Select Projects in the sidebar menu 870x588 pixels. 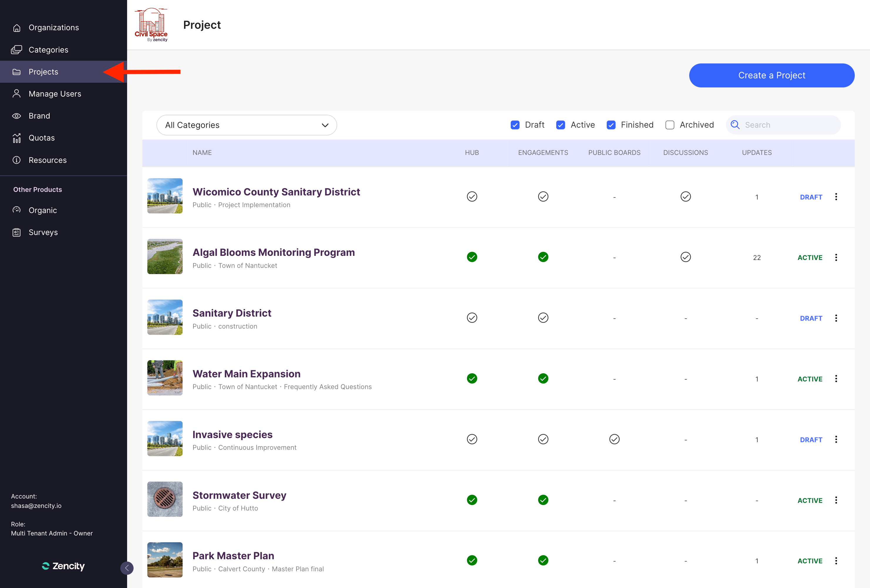[x=43, y=72]
